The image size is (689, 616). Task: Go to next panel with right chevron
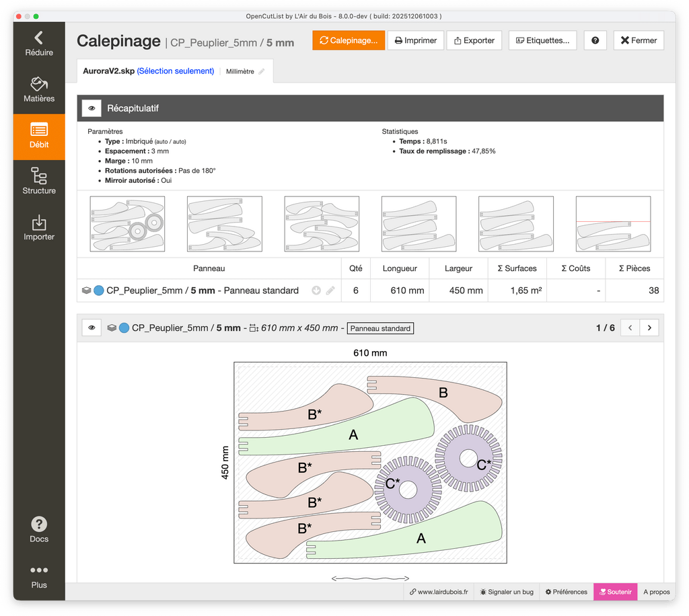coord(649,328)
